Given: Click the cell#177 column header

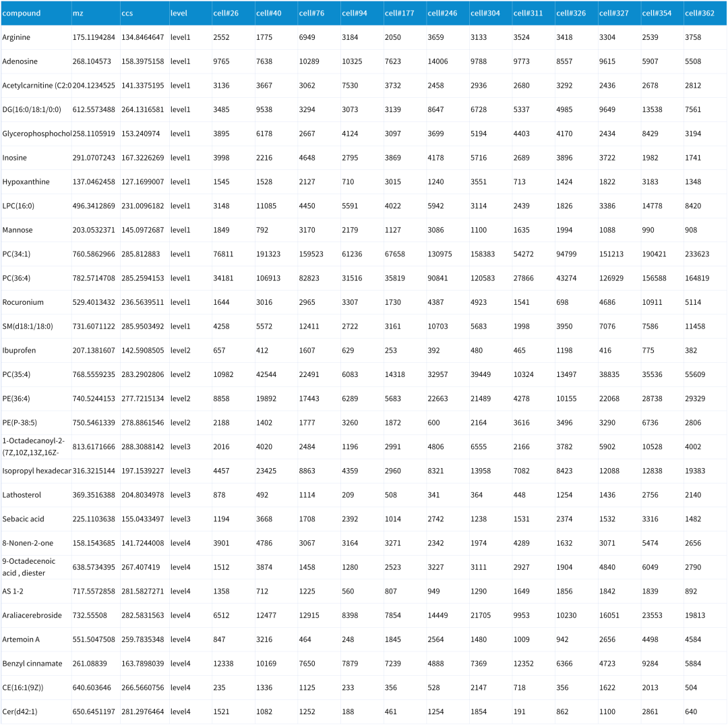Looking at the screenshot, I should [405, 13].
